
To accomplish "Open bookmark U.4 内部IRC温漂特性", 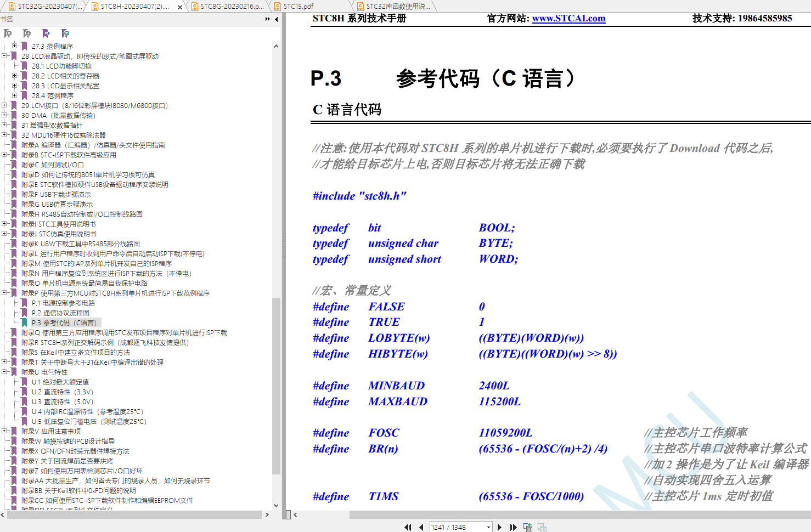I will [x=87, y=411].
